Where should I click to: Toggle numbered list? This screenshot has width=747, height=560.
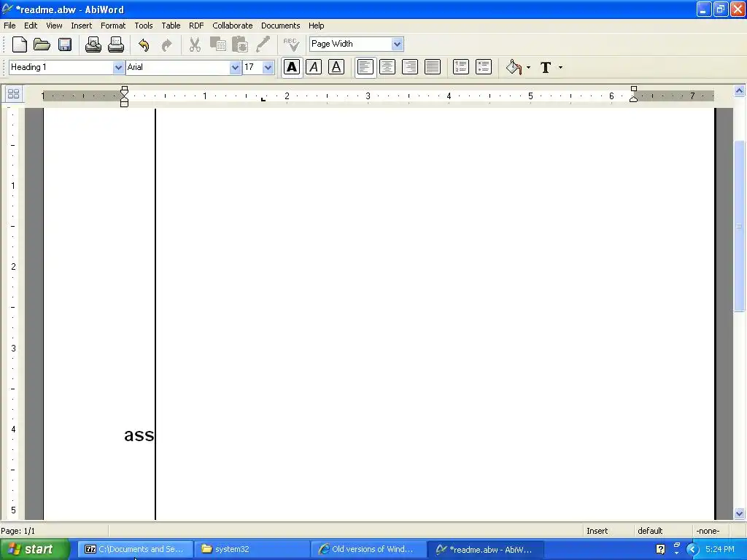[461, 67]
